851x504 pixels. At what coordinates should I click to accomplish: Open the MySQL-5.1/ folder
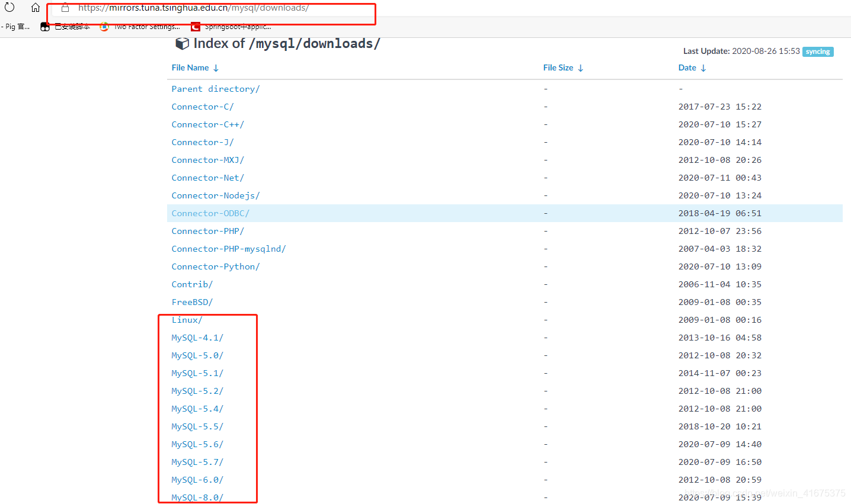(197, 373)
